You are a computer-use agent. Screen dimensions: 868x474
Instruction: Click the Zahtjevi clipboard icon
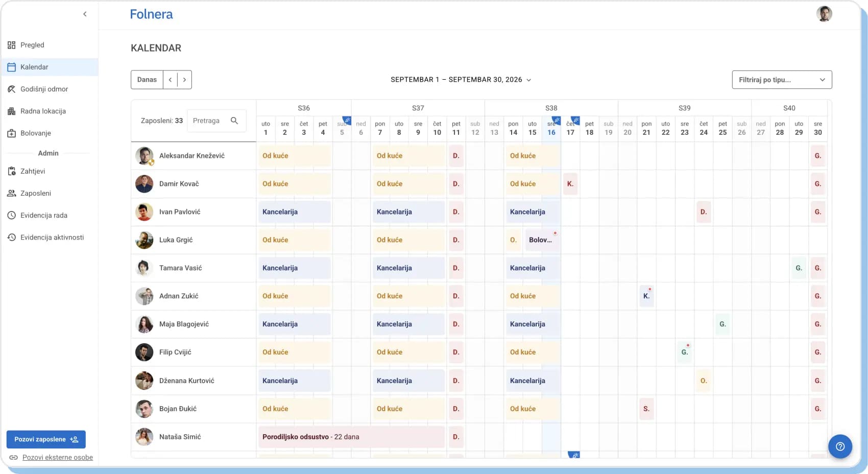click(x=12, y=171)
